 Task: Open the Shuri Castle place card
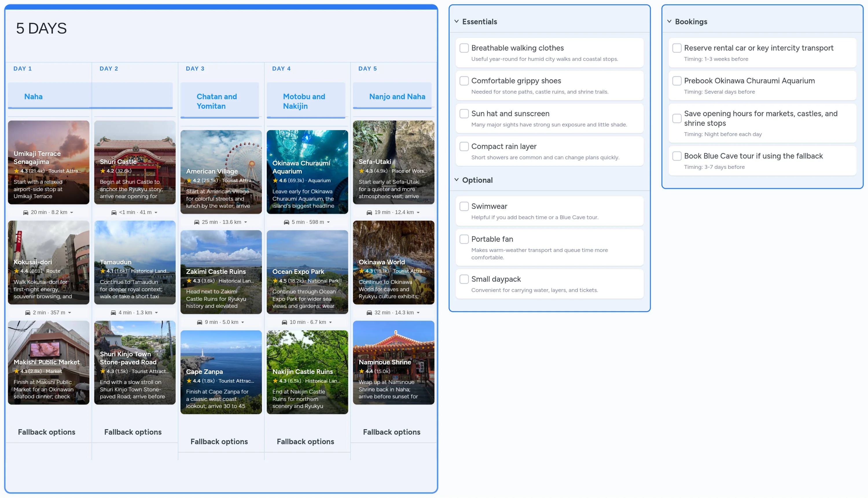[x=135, y=162]
